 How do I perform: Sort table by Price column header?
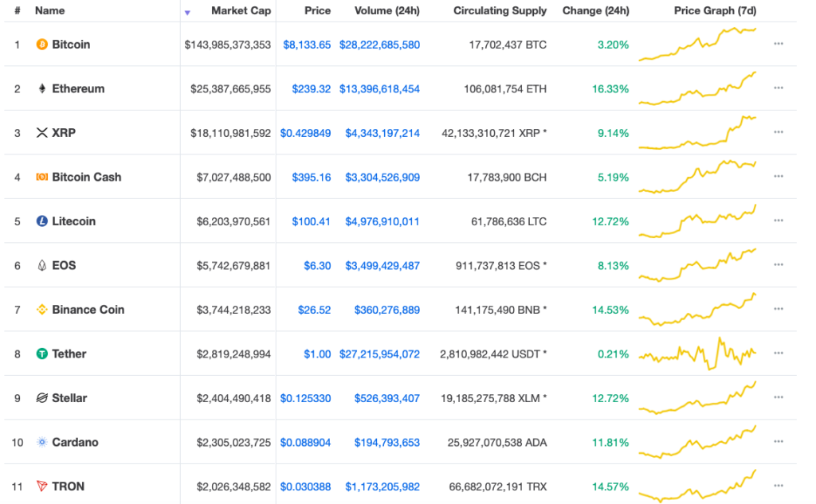(317, 10)
